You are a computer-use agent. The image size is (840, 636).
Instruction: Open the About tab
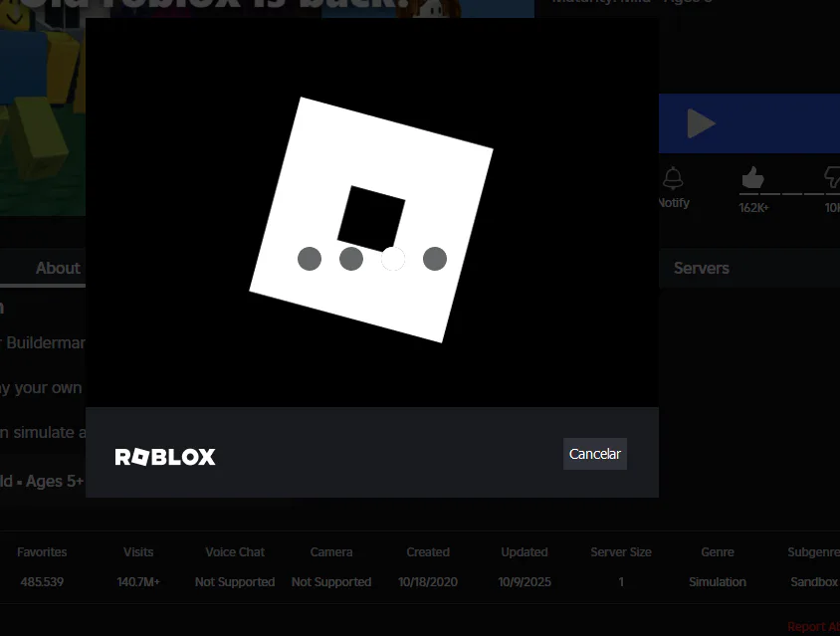pyautogui.click(x=58, y=268)
